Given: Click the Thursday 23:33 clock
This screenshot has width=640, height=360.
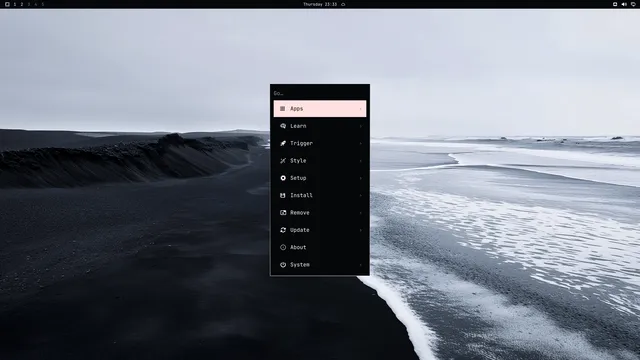Looking at the screenshot, I should click(320, 4).
